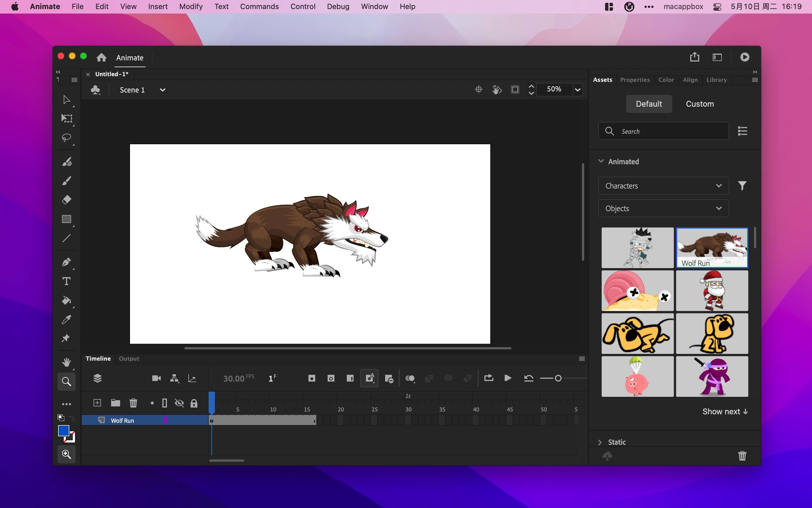
Task: Select the Text tool
Action: tap(67, 281)
